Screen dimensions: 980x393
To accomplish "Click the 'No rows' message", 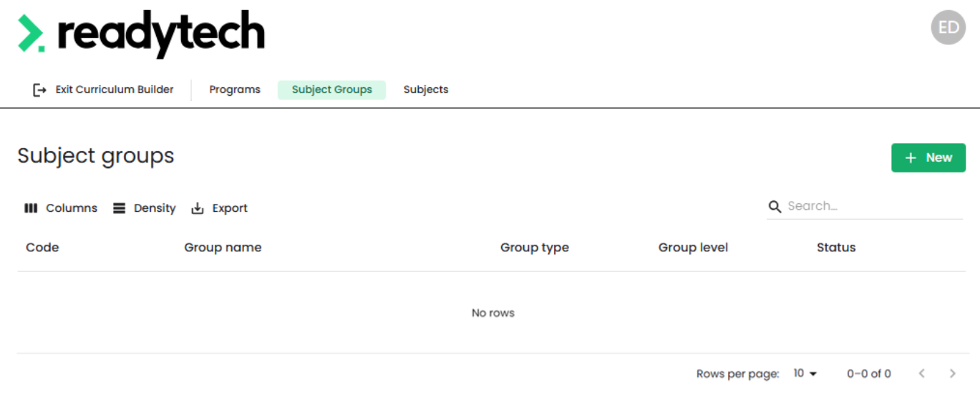I will [493, 313].
